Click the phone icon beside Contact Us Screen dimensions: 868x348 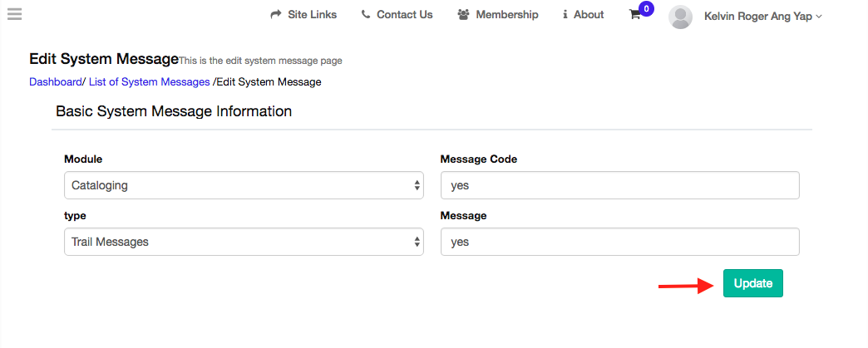pyautogui.click(x=366, y=15)
